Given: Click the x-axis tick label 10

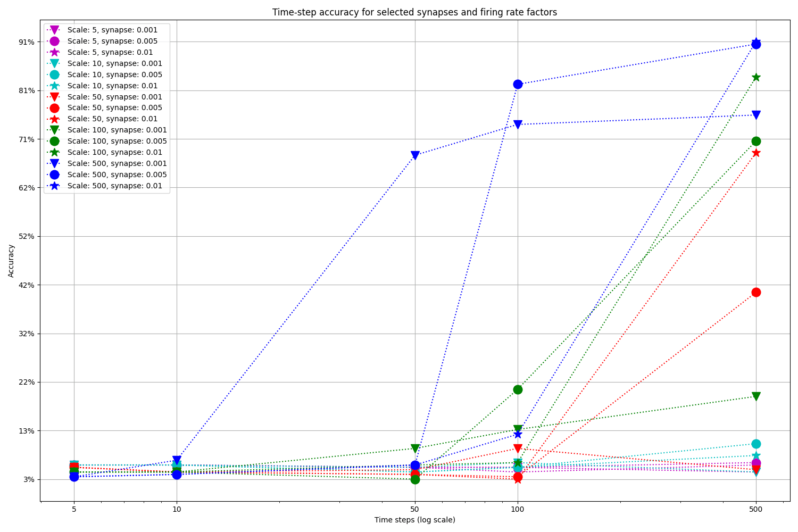Looking at the screenshot, I should point(177,510).
